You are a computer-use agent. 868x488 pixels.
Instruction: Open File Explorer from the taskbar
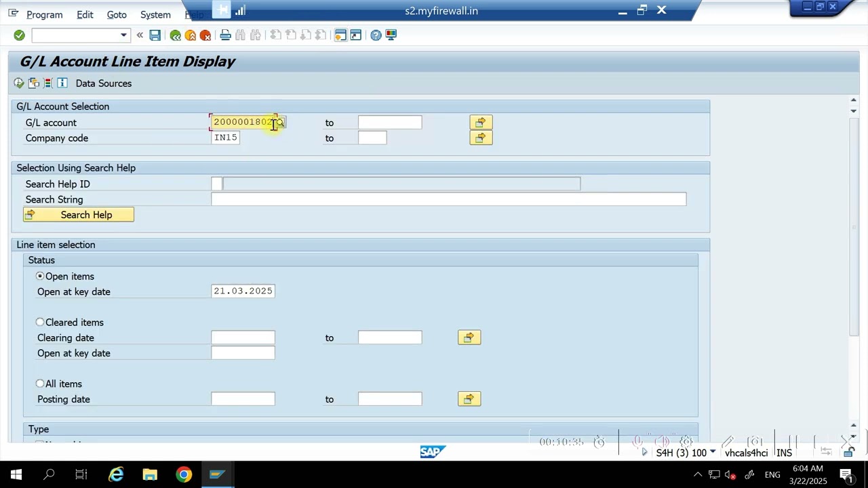click(150, 474)
